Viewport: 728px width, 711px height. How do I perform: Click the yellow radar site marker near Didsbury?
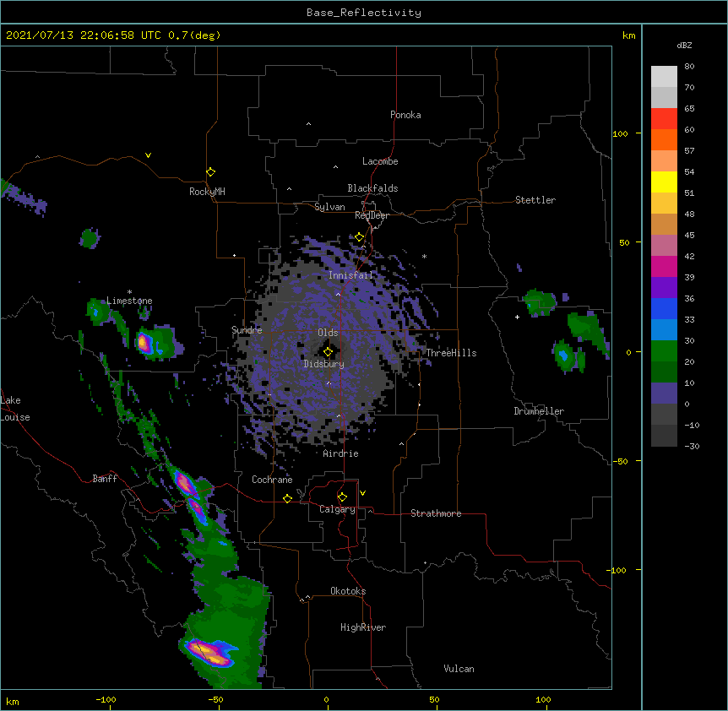coord(328,351)
